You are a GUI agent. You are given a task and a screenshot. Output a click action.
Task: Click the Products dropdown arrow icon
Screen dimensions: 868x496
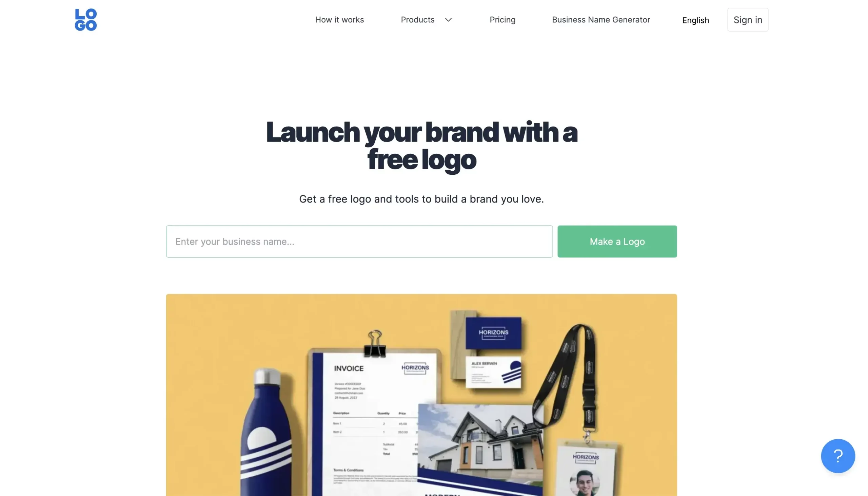point(448,19)
